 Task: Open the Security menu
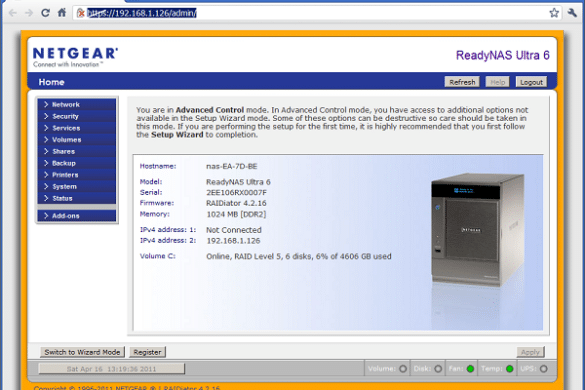click(77, 116)
